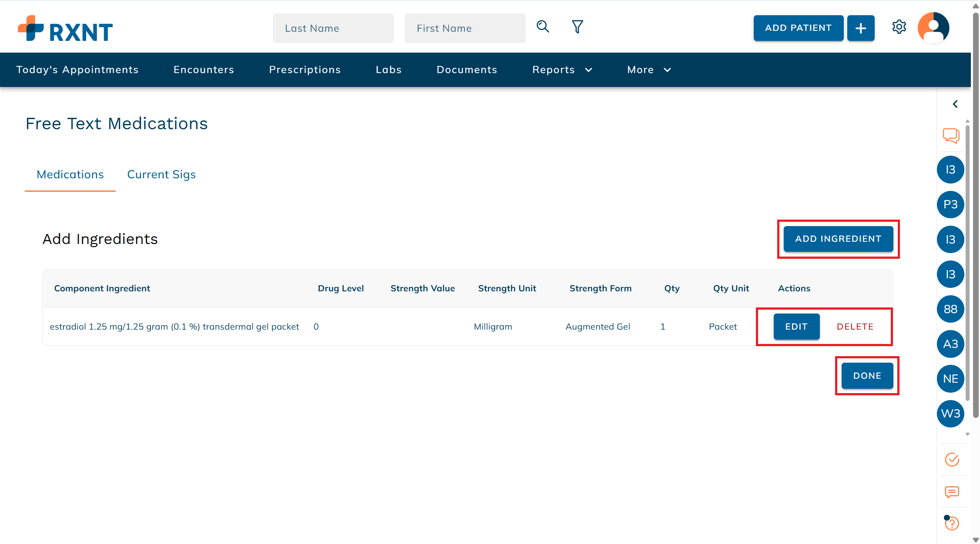The image size is (980, 544).
Task: Open the comment icon near sidebar bottom
Action: pyautogui.click(x=951, y=493)
